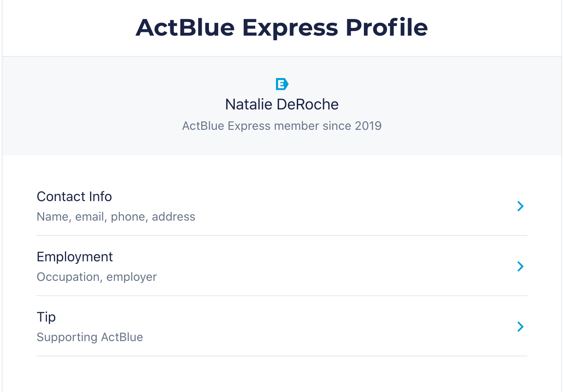Image resolution: width=563 pixels, height=392 pixels.
Task: Click the word 'ActBlue' in the page heading
Action: pyautogui.click(x=185, y=28)
